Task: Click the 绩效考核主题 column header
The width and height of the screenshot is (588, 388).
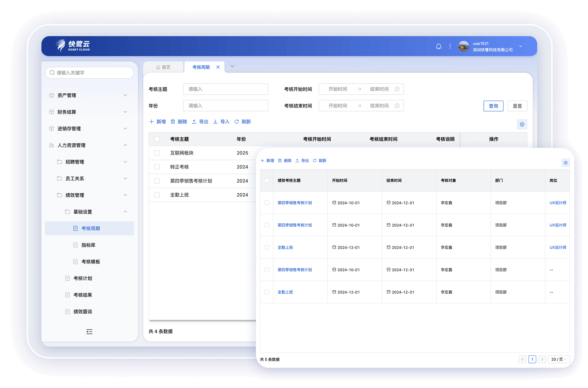Action: 289,180
